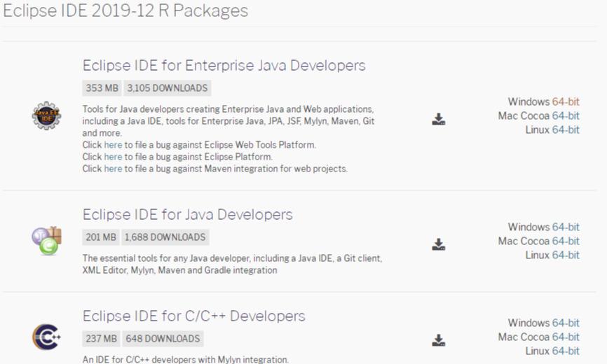
Task: Open Eclipse IDE for C/C++ Developers title
Action: pos(194,316)
